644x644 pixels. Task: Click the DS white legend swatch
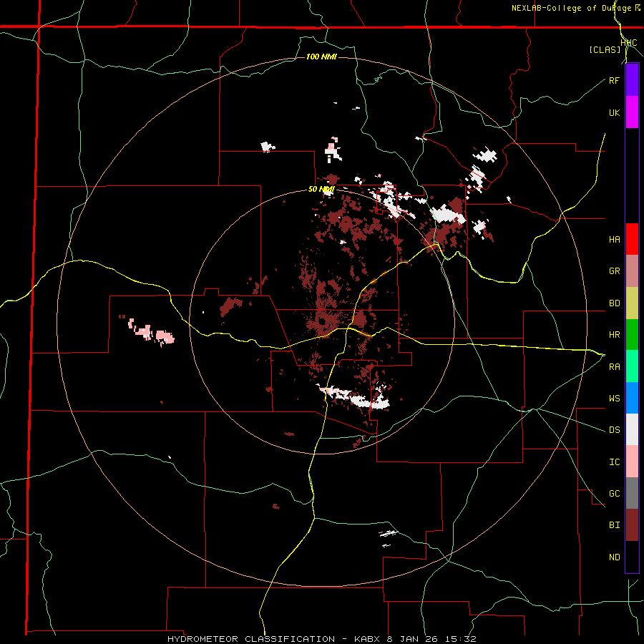point(632,429)
